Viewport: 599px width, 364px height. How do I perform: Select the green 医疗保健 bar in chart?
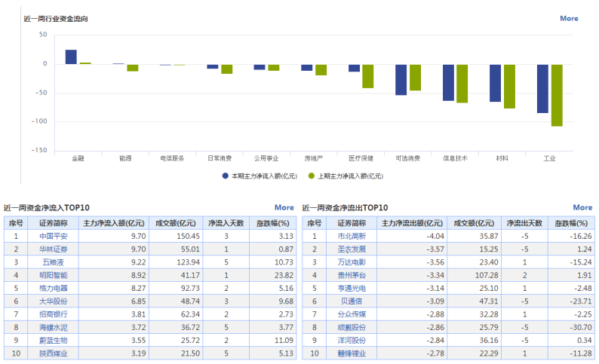click(x=368, y=76)
